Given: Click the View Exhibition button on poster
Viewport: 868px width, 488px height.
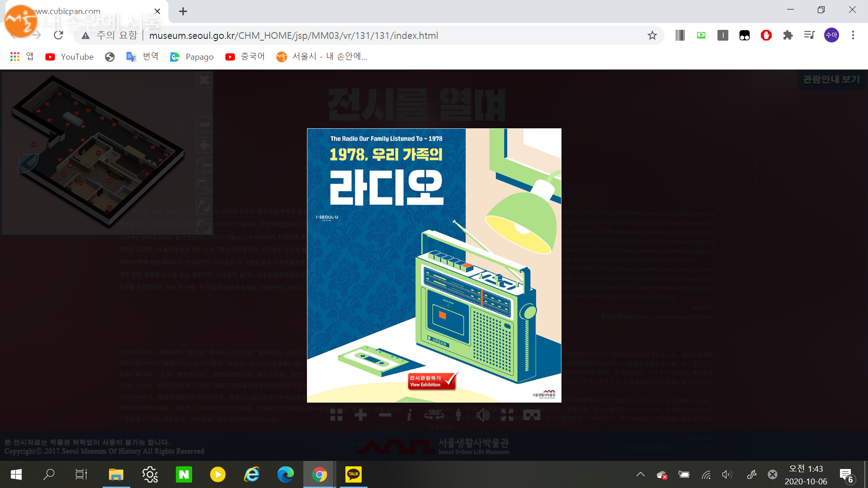Looking at the screenshot, I should pyautogui.click(x=432, y=381).
